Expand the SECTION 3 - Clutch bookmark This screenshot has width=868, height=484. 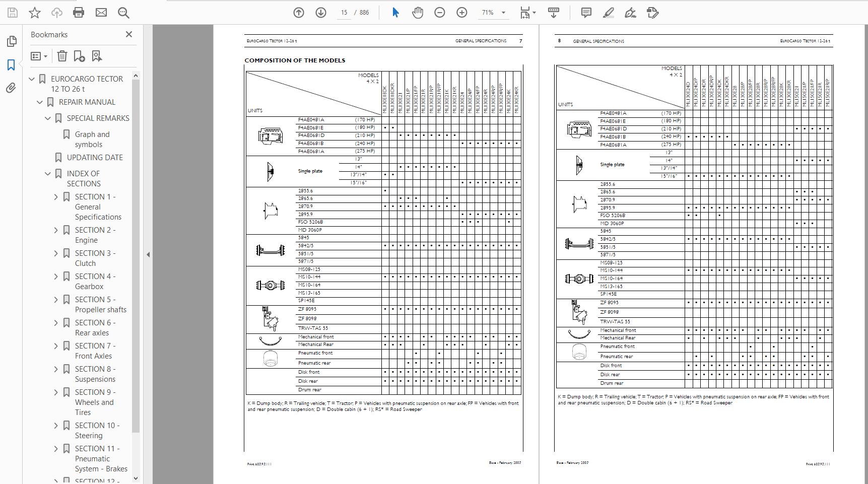56,253
